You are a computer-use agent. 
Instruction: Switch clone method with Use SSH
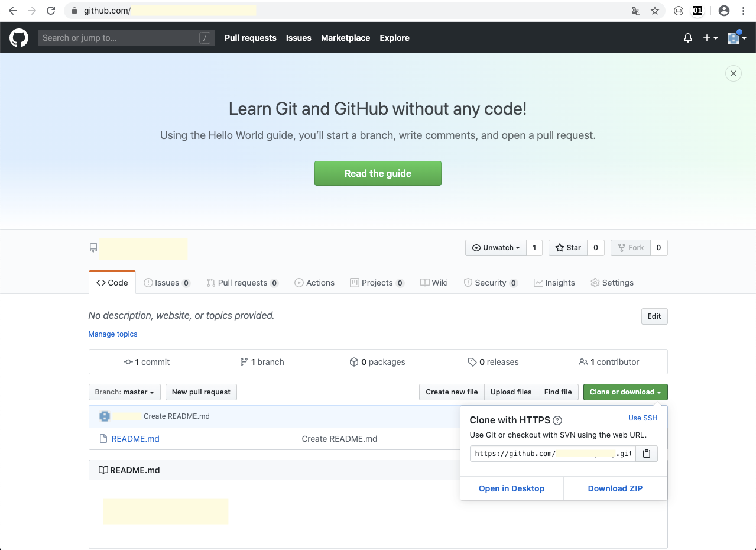tap(643, 418)
